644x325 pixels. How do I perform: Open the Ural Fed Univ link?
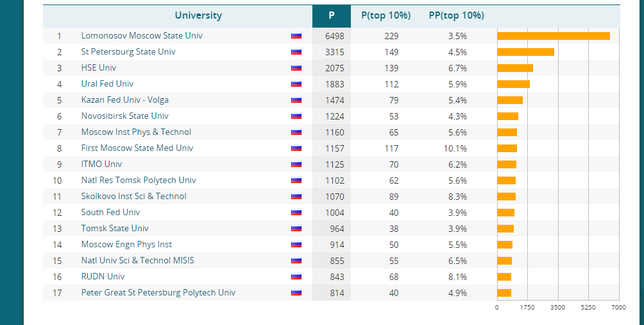pos(107,84)
